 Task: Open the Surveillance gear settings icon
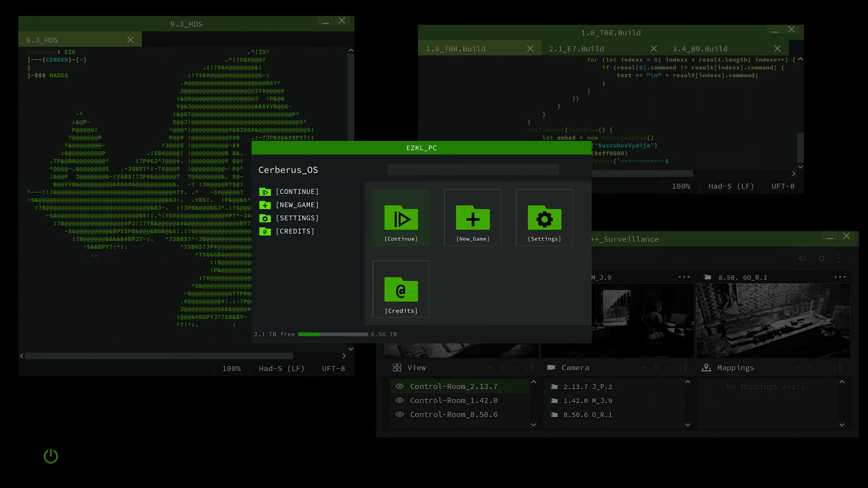coord(821,259)
